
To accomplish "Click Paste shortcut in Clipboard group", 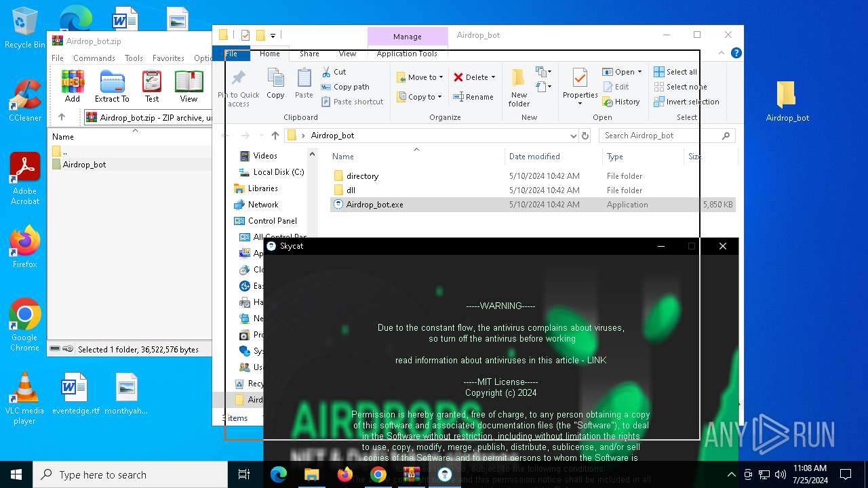I will 352,102.
